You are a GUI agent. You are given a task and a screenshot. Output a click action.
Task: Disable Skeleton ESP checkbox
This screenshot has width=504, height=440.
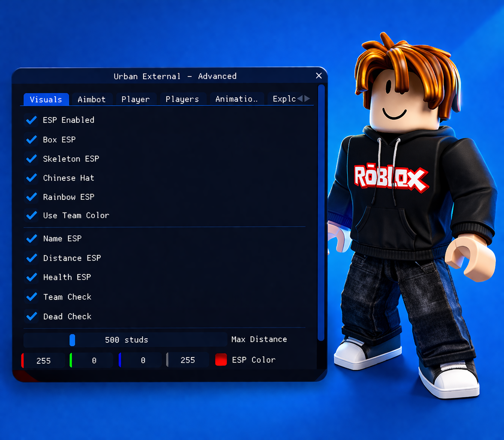click(x=32, y=159)
